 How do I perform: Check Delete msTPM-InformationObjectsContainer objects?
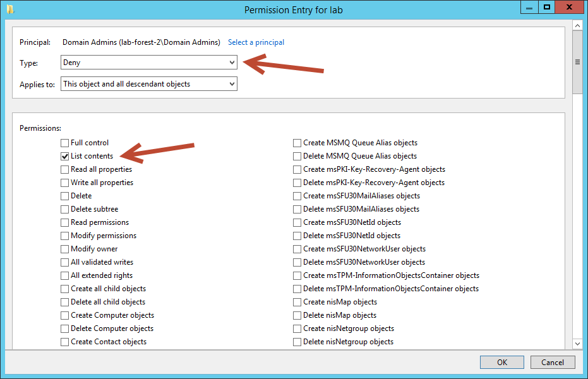click(x=297, y=289)
